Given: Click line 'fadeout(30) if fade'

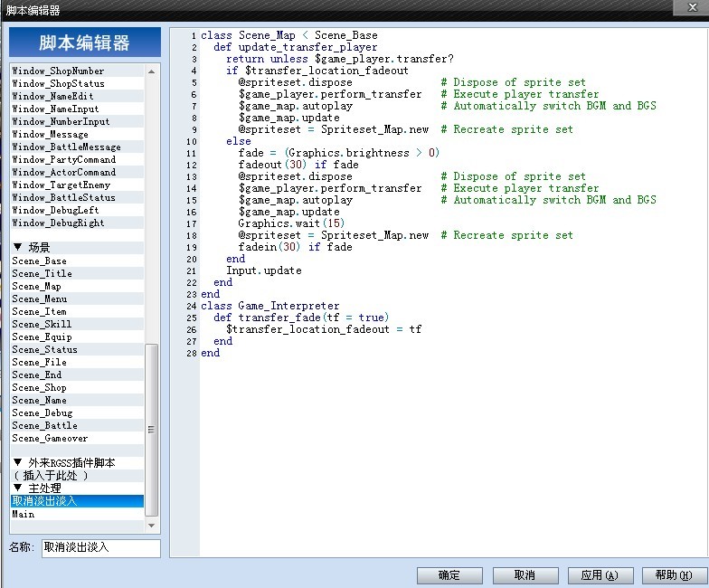Looking at the screenshot, I should click(x=298, y=165).
